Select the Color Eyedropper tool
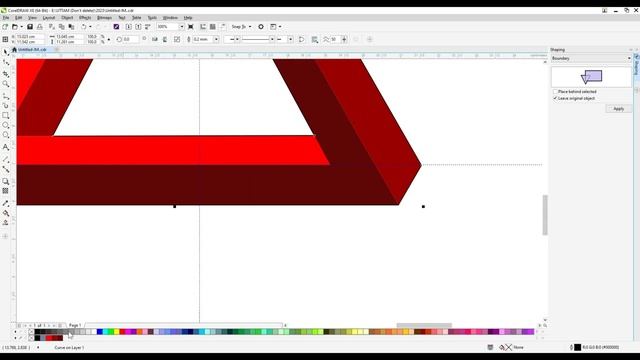 (x=6, y=203)
